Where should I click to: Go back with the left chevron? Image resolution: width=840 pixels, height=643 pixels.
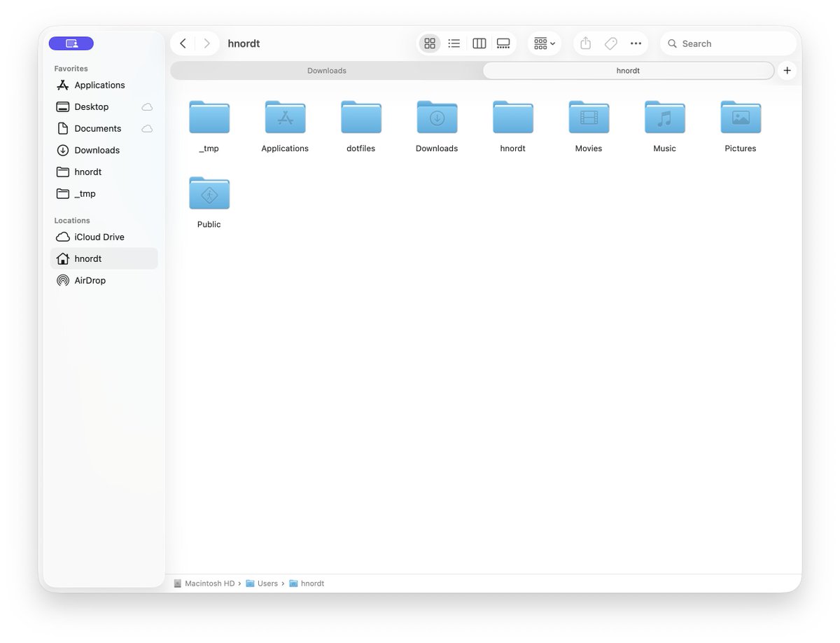[x=183, y=43]
